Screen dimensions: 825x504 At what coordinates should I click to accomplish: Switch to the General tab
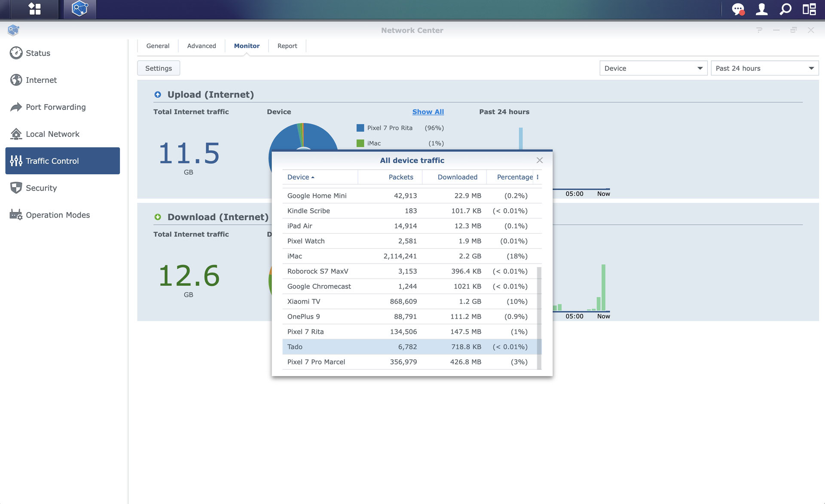click(x=158, y=46)
